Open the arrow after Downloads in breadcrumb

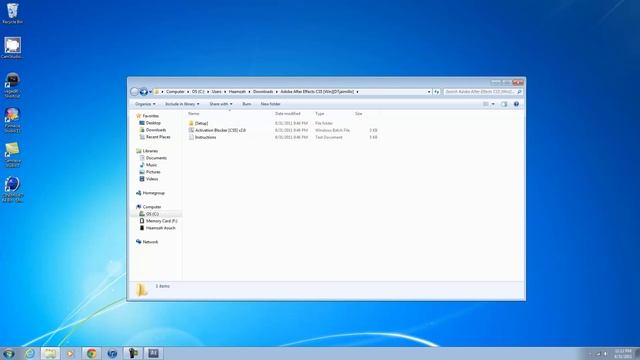(277, 92)
